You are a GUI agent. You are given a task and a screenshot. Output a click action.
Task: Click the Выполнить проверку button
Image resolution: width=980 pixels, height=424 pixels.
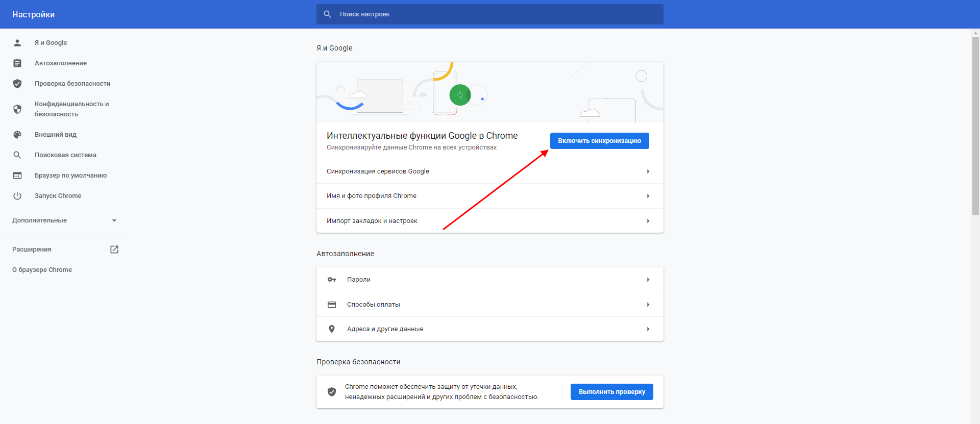(x=611, y=392)
